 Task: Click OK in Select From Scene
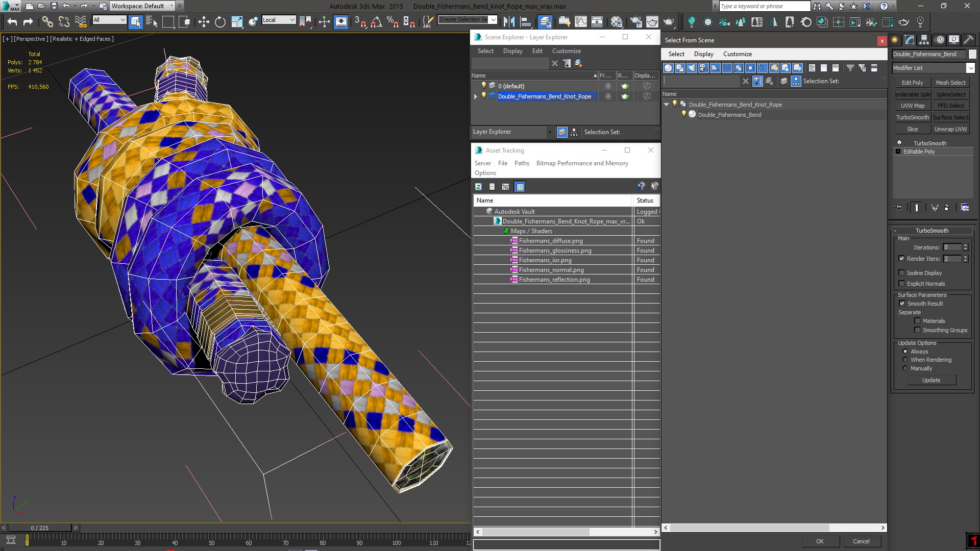[820, 541]
